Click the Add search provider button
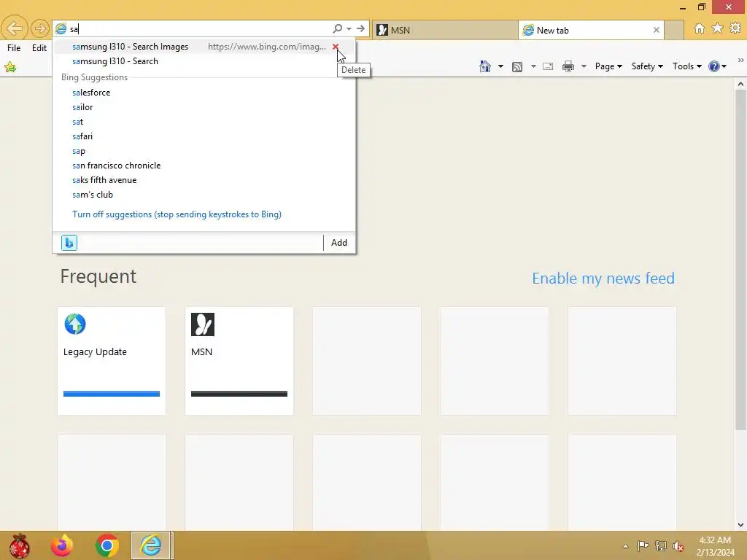The image size is (747, 560). 339,243
